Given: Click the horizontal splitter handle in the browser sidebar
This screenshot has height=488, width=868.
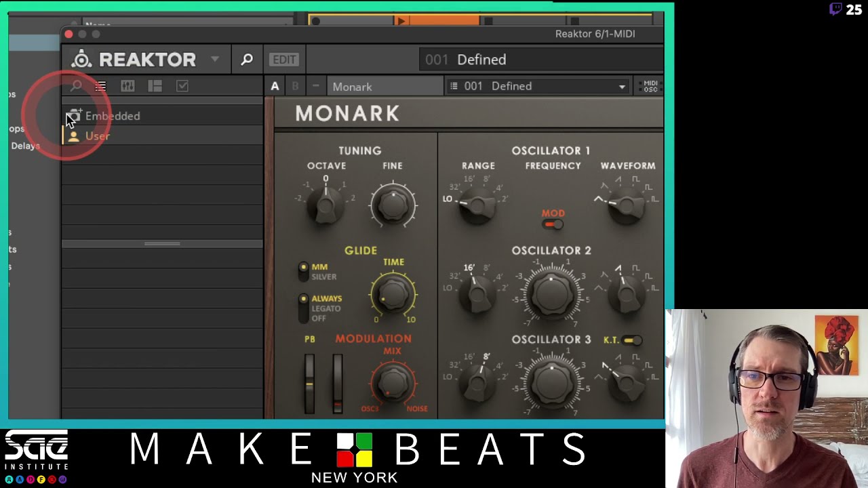Looking at the screenshot, I should (162, 244).
